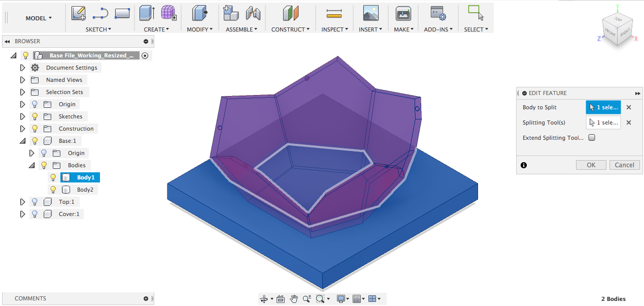Toggle visibility lightbulb of Body2
This screenshot has height=306, width=644.
coord(53,190)
